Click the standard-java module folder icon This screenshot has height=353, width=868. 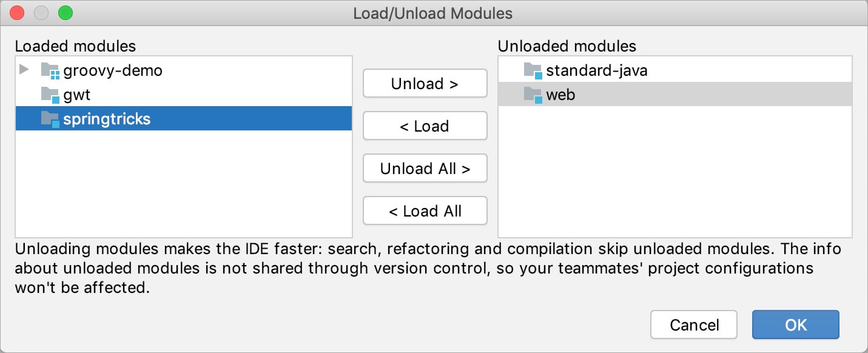click(x=533, y=71)
